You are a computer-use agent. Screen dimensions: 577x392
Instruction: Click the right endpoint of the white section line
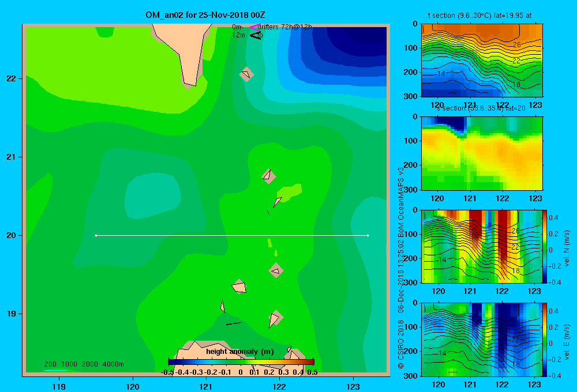pyautogui.click(x=368, y=235)
